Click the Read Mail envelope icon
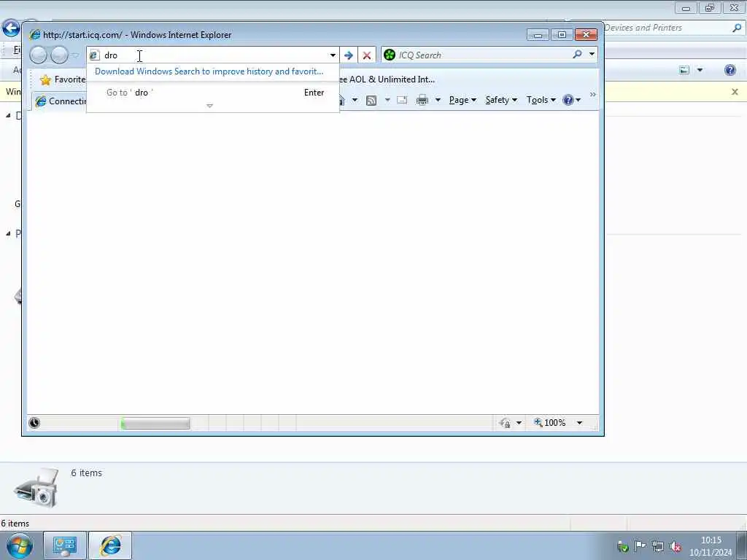This screenshot has width=747, height=560. (x=402, y=100)
